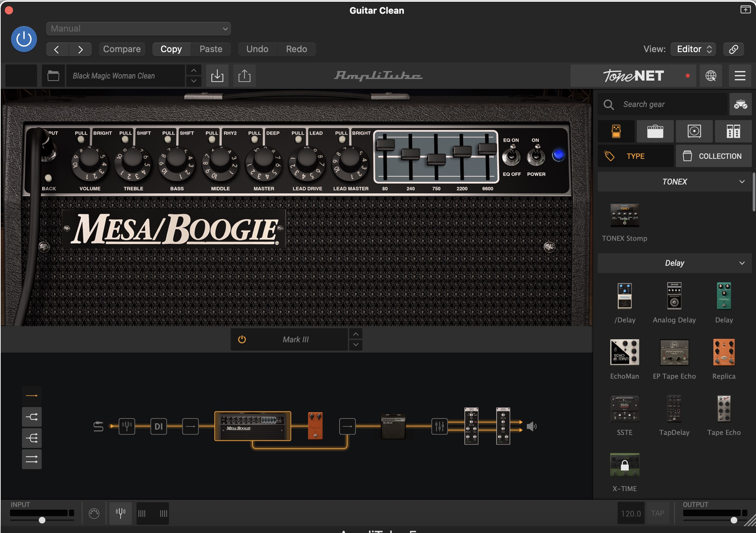756x533 pixels.
Task: Select next preset via down chevron
Action: click(194, 81)
